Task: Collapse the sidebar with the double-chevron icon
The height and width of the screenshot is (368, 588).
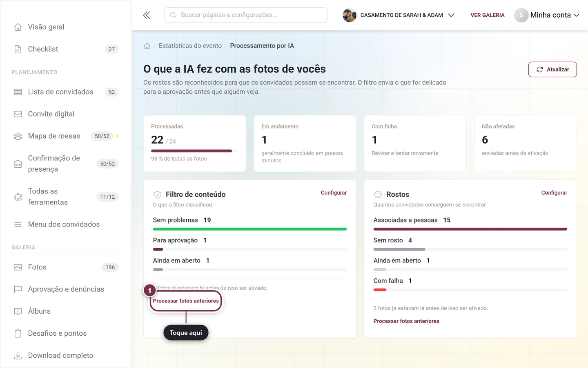Action: click(x=147, y=15)
